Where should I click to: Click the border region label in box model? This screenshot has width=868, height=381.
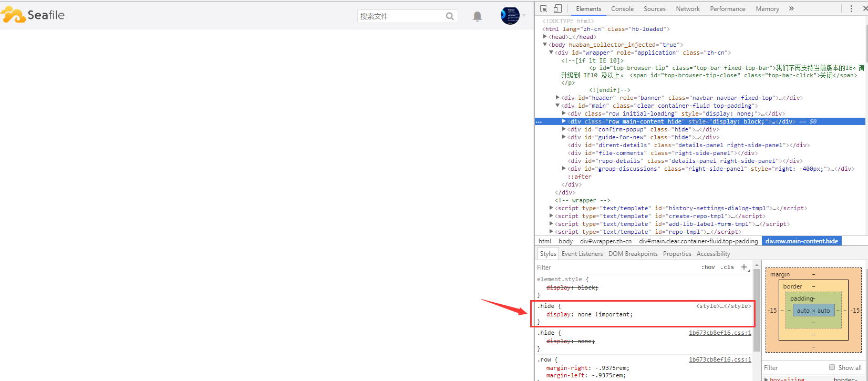792,286
